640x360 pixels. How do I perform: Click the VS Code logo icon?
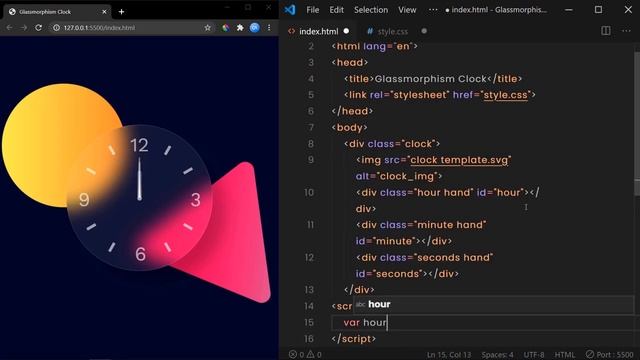coord(290,10)
